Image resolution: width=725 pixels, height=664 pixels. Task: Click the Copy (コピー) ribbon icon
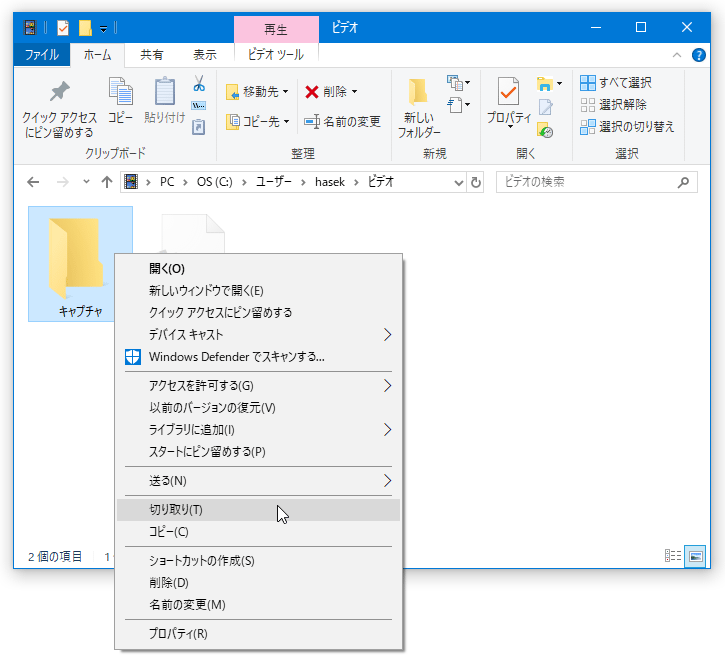click(121, 91)
